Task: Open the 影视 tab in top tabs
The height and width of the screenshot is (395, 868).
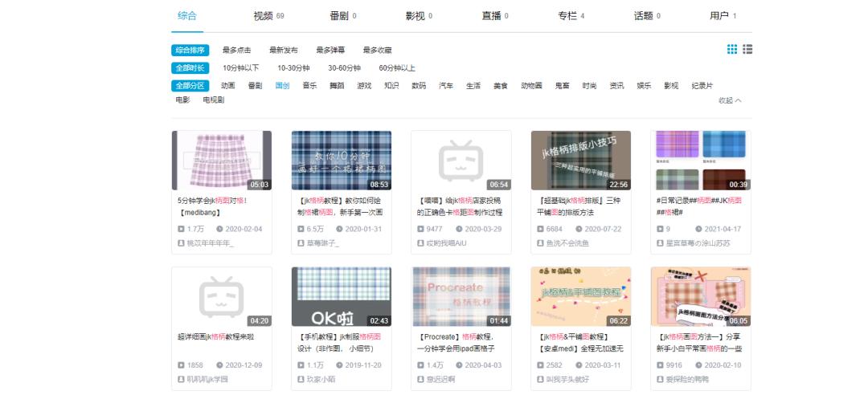Action: [x=419, y=16]
